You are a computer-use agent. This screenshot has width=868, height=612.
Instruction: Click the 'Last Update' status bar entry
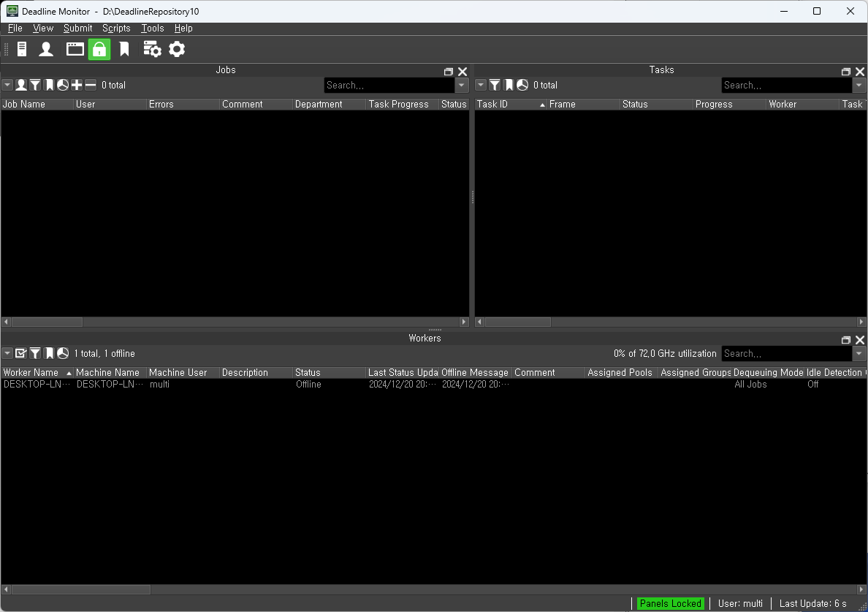(812, 604)
